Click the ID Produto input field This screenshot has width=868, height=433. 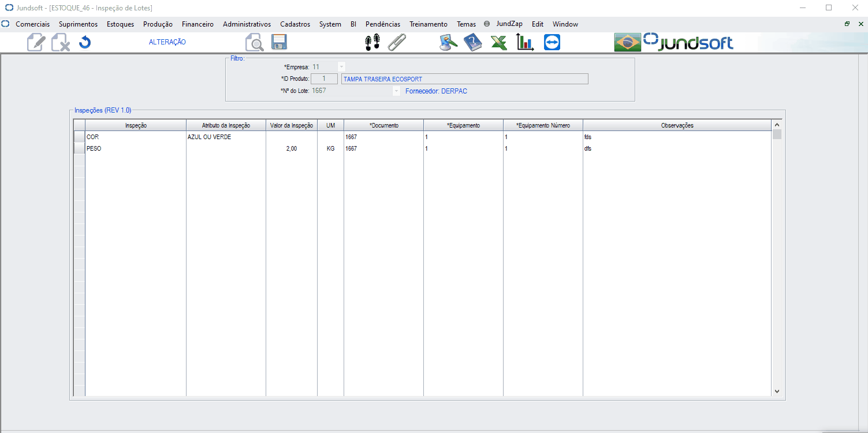pos(324,79)
